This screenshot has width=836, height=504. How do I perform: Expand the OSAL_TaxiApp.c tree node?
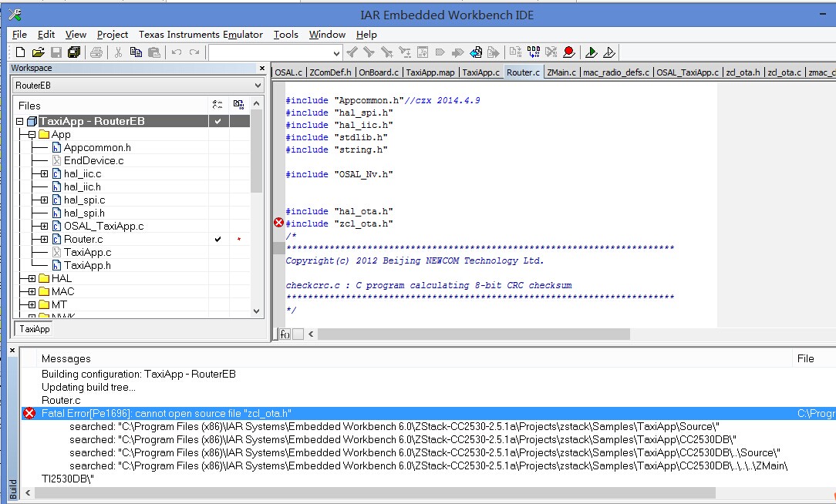click(44, 226)
